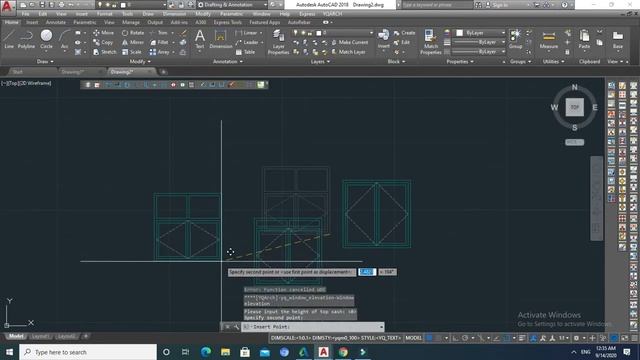Select the Dimension tool
640x360 pixels.
click(220, 39)
